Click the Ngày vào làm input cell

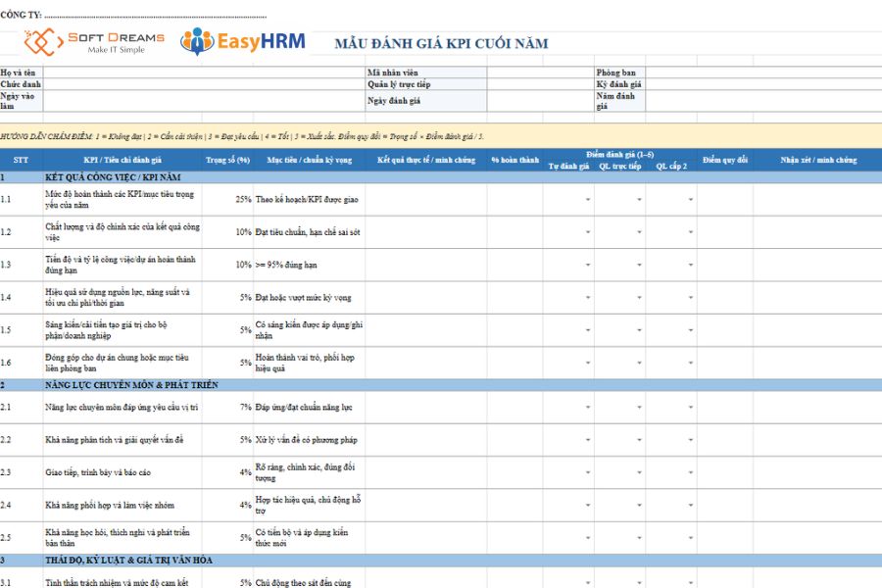coord(204,101)
